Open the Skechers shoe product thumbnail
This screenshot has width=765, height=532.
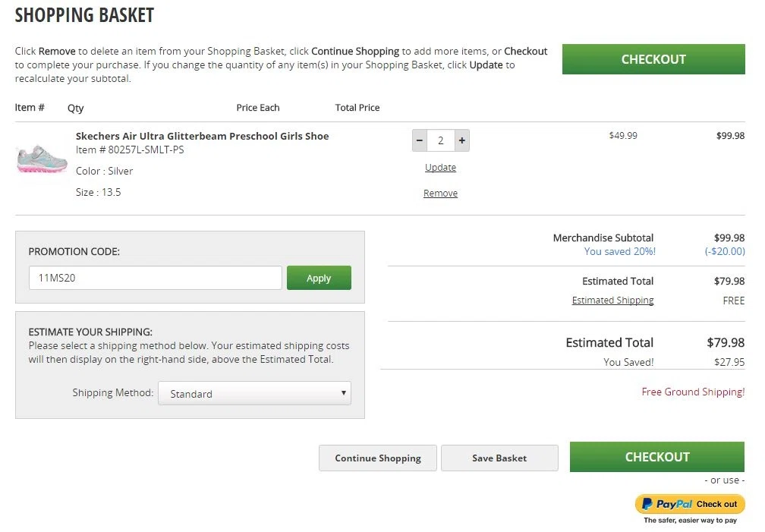pos(42,158)
